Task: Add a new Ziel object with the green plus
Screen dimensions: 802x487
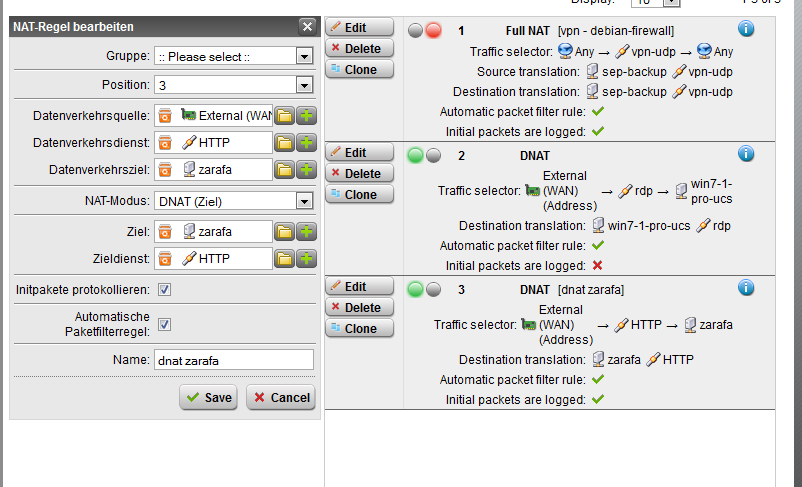Action: coord(306,232)
